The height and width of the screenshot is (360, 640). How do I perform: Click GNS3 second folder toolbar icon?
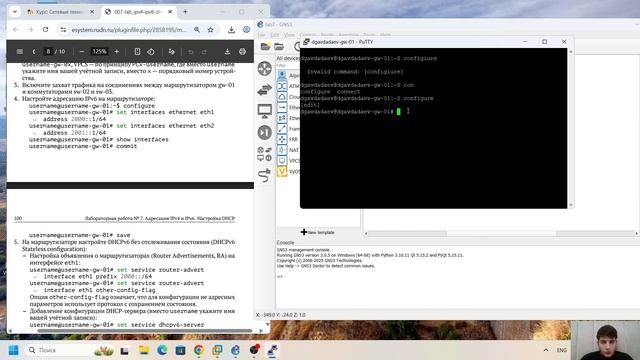click(279, 47)
